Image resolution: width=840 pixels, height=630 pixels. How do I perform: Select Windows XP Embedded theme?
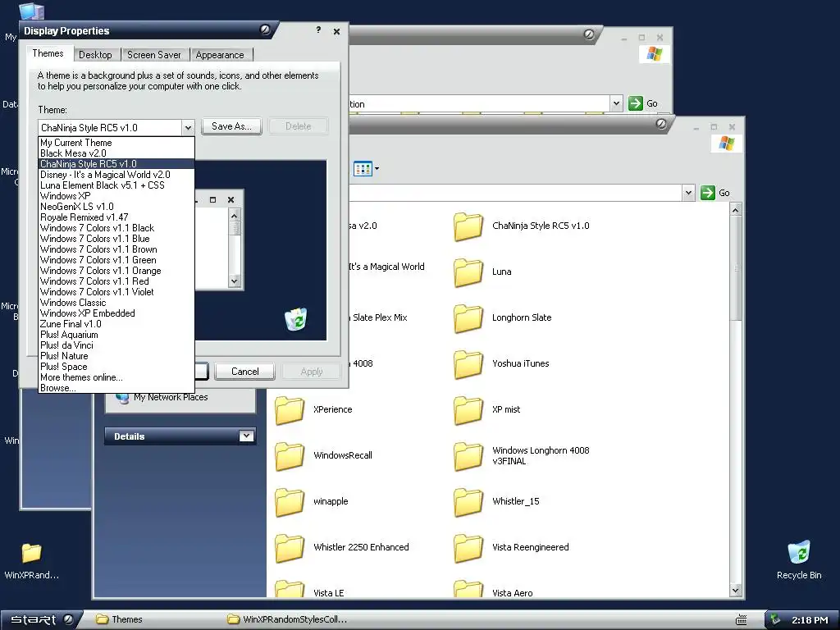pos(116,313)
